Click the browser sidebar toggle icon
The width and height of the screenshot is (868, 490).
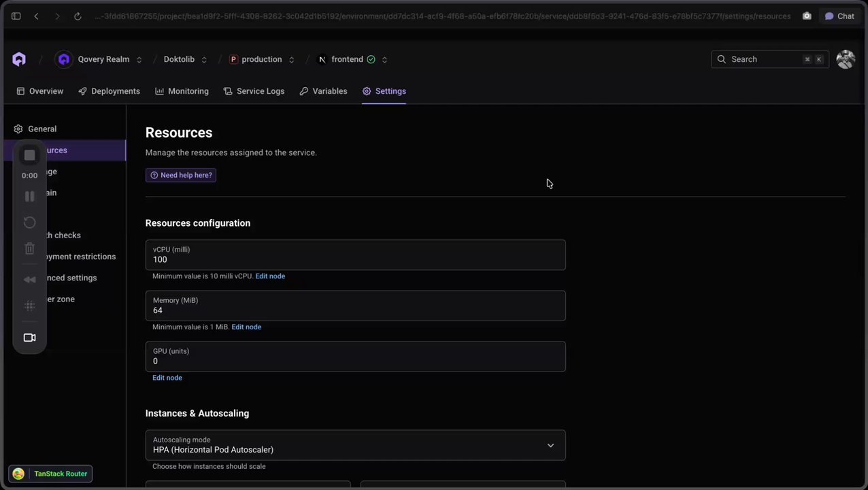pos(16,16)
